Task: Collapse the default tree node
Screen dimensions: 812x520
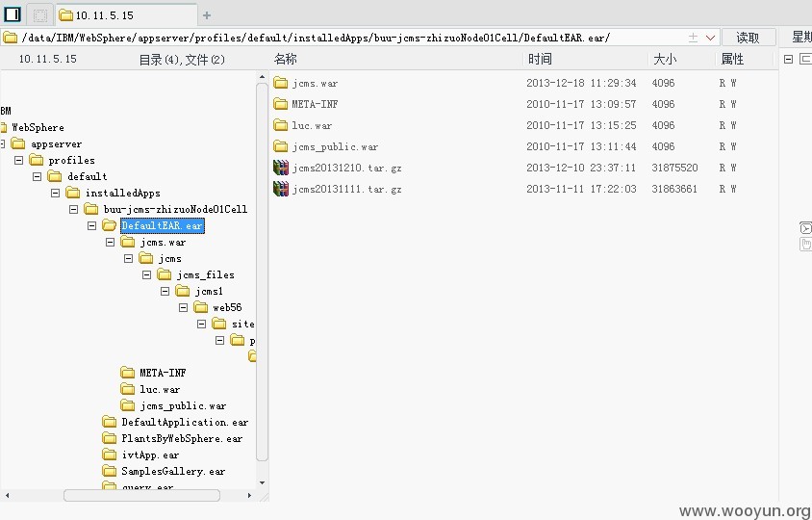Action: pos(37,177)
